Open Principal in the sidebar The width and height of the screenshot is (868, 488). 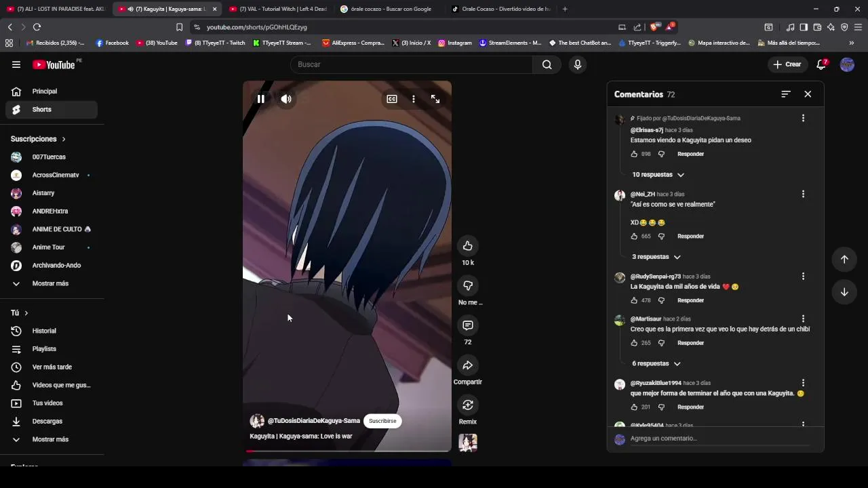(52, 91)
